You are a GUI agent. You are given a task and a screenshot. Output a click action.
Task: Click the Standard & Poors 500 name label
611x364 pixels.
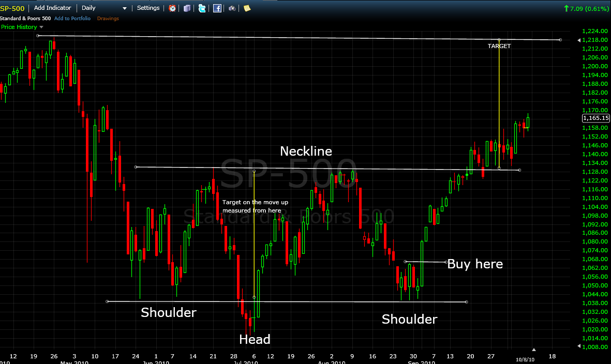(25, 18)
